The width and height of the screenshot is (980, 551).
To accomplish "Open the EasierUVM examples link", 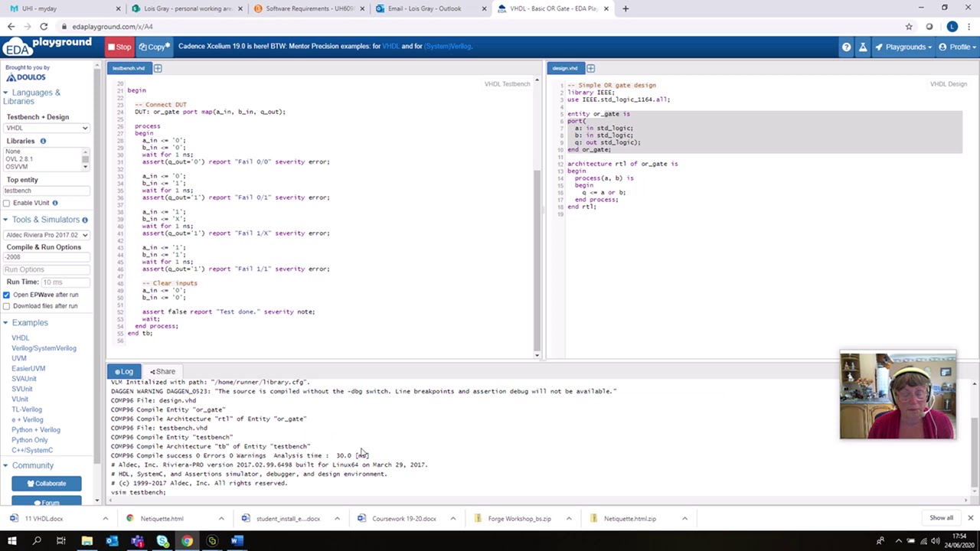I will (28, 369).
